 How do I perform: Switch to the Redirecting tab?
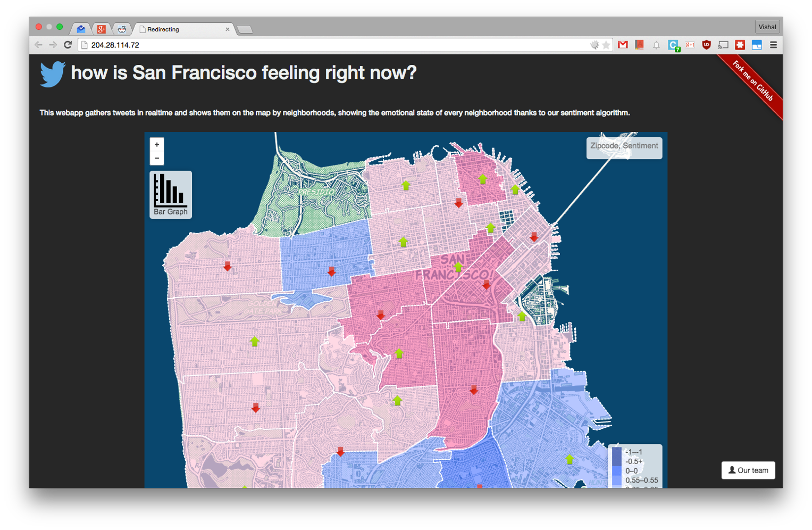click(x=183, y=29)
